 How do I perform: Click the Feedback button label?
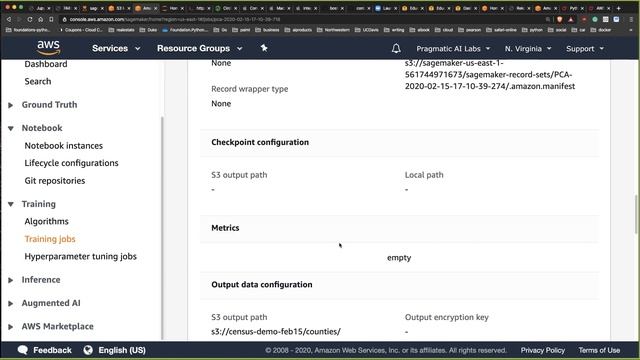[52, 350]
